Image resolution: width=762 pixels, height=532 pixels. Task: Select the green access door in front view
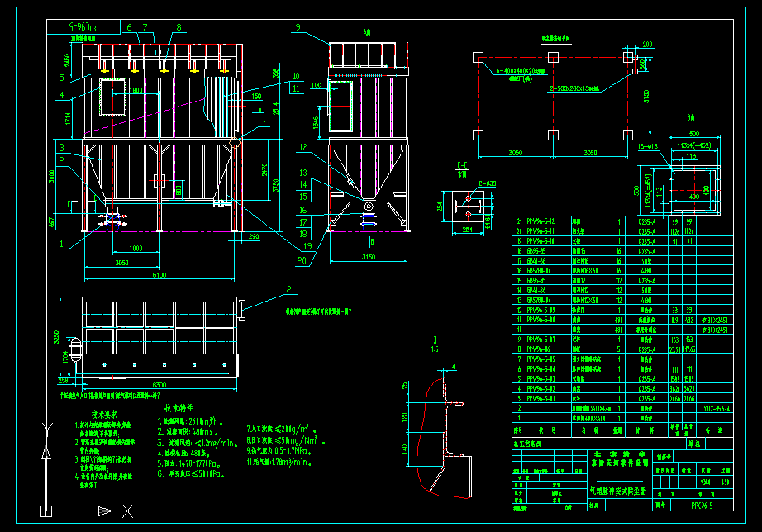coord(112,98)
